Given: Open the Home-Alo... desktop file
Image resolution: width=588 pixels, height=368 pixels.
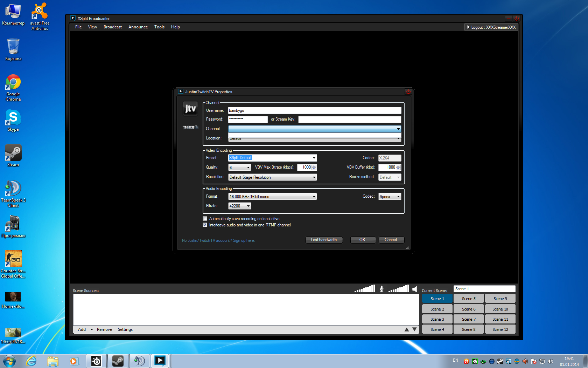Looking at the screenshot, I should click(13, 300).
